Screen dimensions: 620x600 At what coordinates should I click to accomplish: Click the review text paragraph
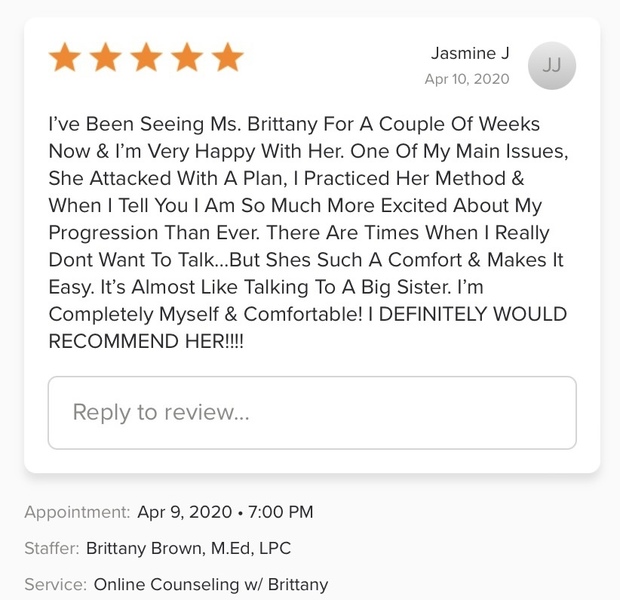click(x=308, y=231)
